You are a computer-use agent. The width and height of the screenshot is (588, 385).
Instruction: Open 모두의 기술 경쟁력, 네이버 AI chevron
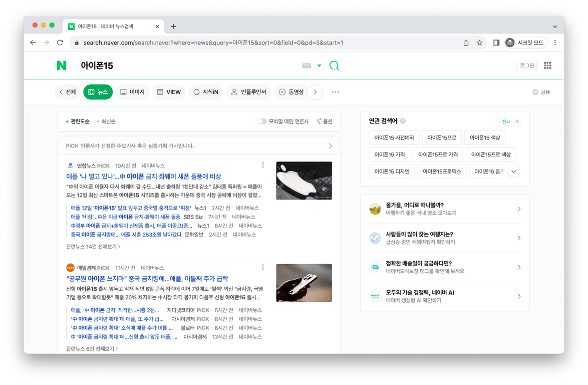click(x=519, y=296)
